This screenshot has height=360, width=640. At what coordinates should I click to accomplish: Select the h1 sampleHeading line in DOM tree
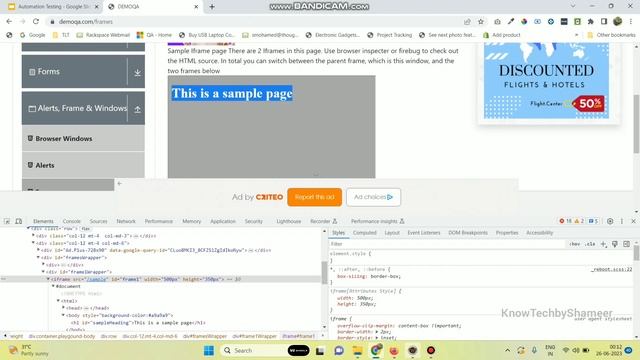(138, 323)
